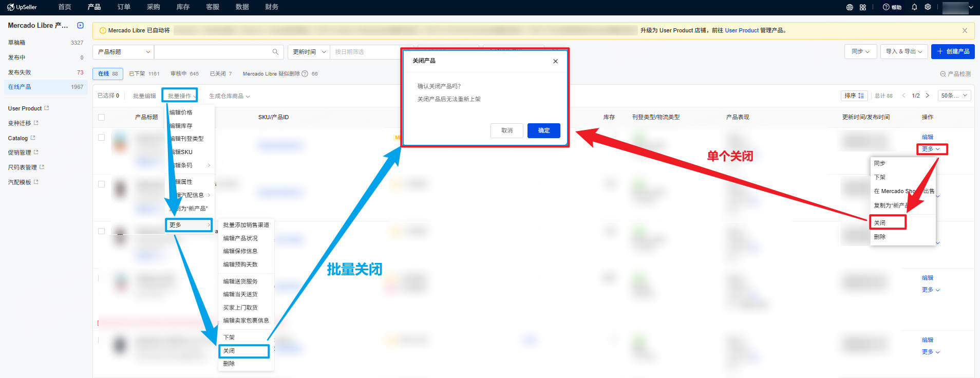Go to previous page arrow in pagination
This screenshot has height=378, width=980.
click(904, 96)
